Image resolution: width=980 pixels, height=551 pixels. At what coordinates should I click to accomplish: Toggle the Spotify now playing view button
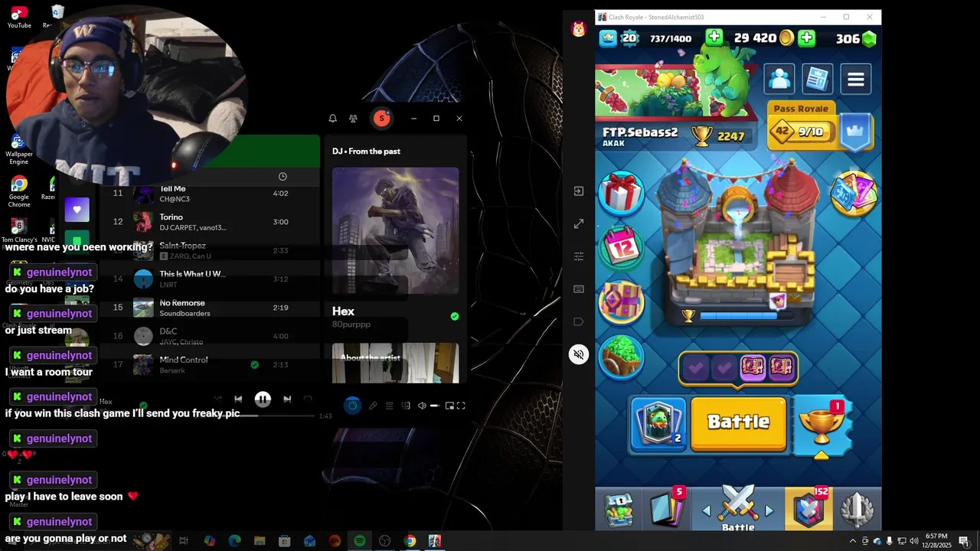[x=352, y=406]
